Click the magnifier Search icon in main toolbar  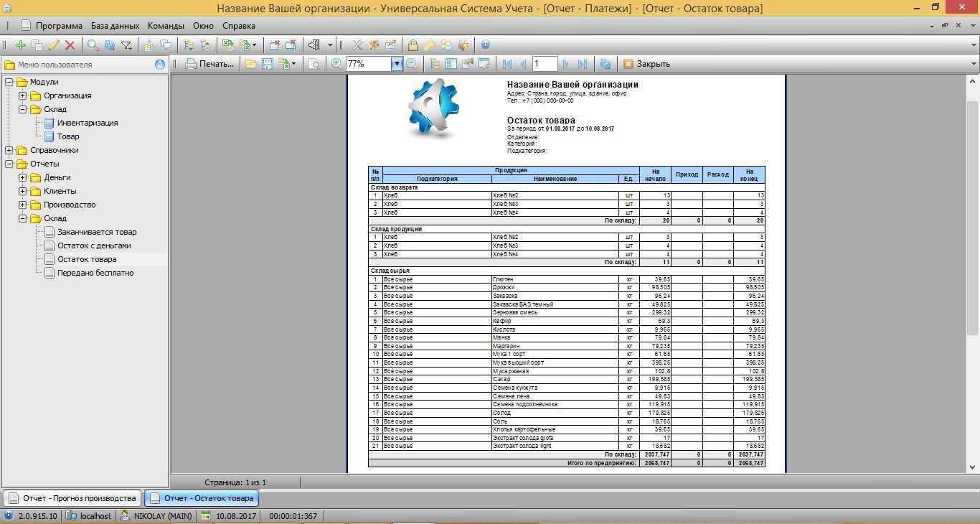[93, 45]
